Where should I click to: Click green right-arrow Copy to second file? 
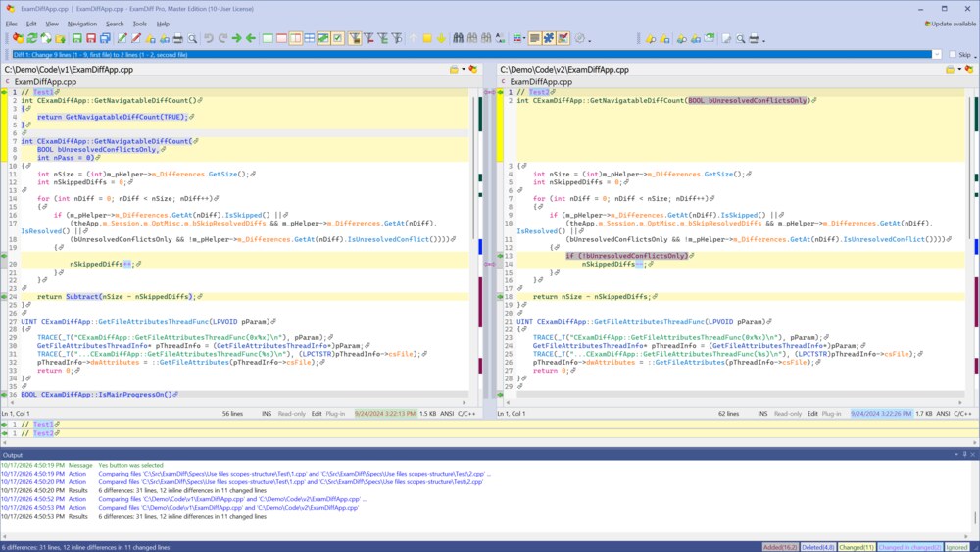pyautogui.click(x=237, y=39)
